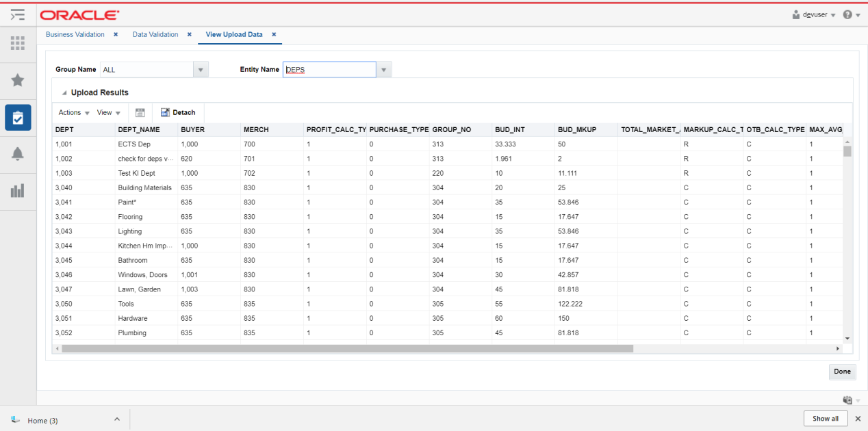Click the icon above the bottom bar
868x431 pixels.
click(847, 400)
